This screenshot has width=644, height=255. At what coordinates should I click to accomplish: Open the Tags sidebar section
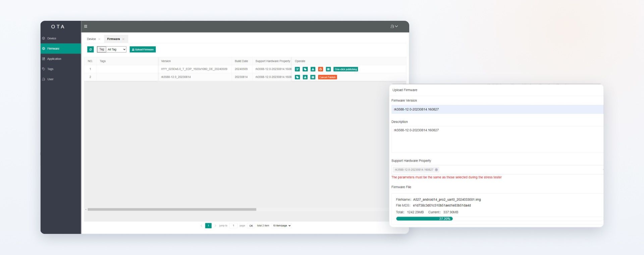[x=61, y=69]
